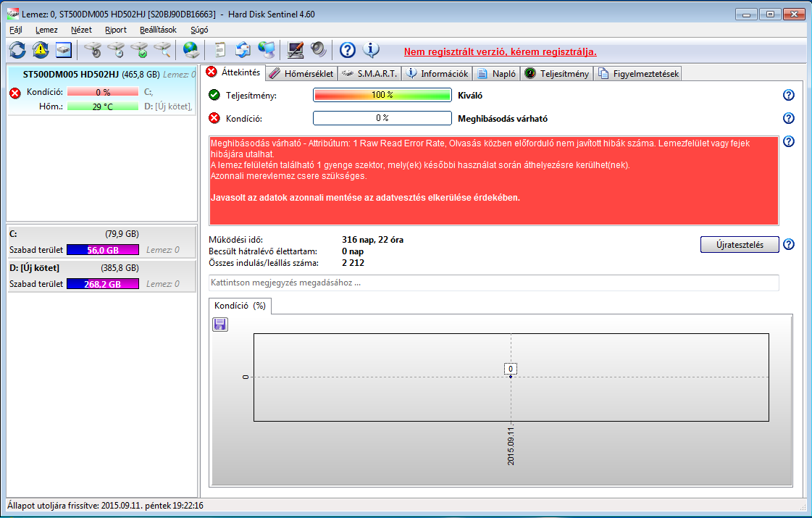Open the Beállítások menu
The height and width of the screenshot is (518, 812).
tap(158, 30)
